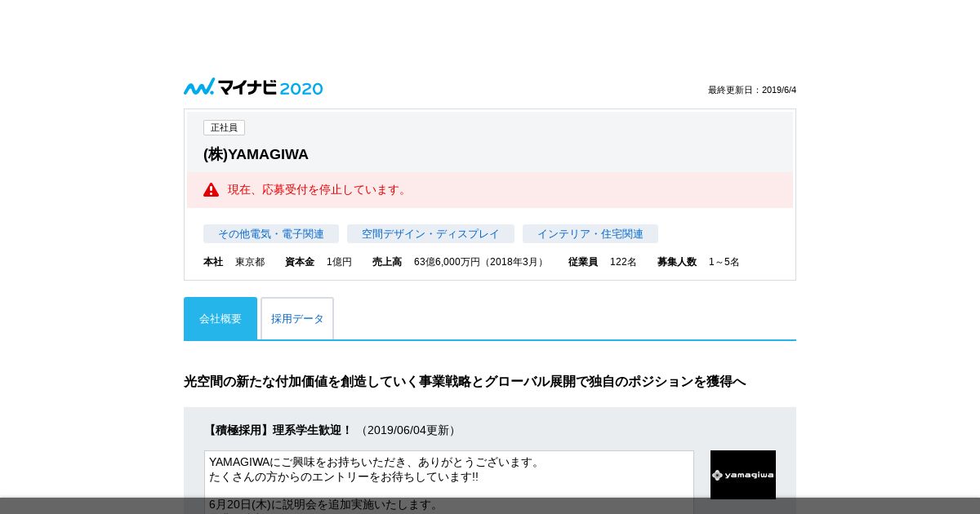Open the その他電気・電子関連 category tag
This screenshot has height=514, width=980.
coord(271,233)
